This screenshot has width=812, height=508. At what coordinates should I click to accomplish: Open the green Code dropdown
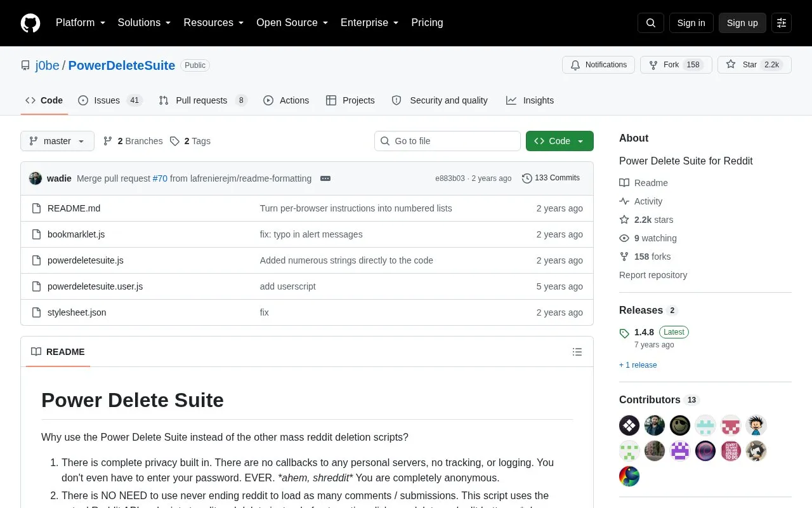[x=560, y=141]
